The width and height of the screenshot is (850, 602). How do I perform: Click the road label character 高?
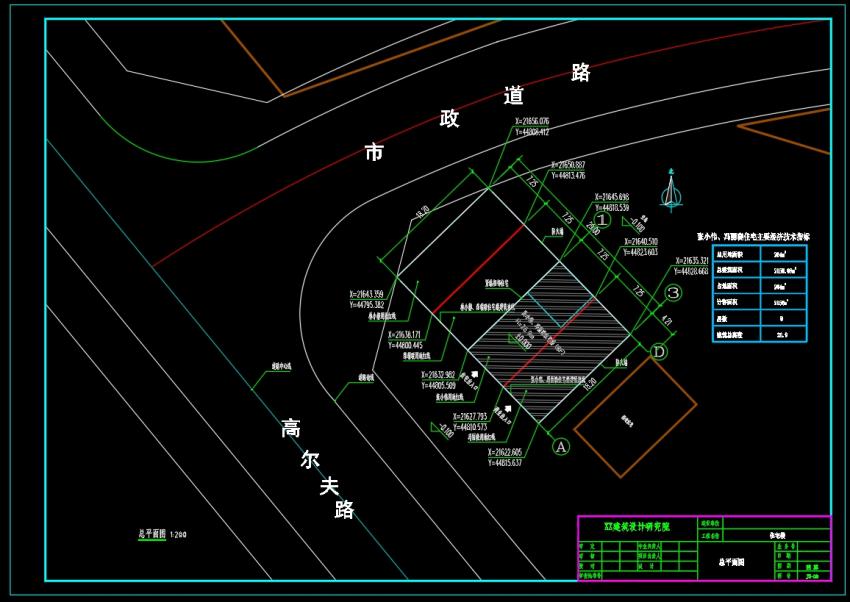[x=291, y=428]
